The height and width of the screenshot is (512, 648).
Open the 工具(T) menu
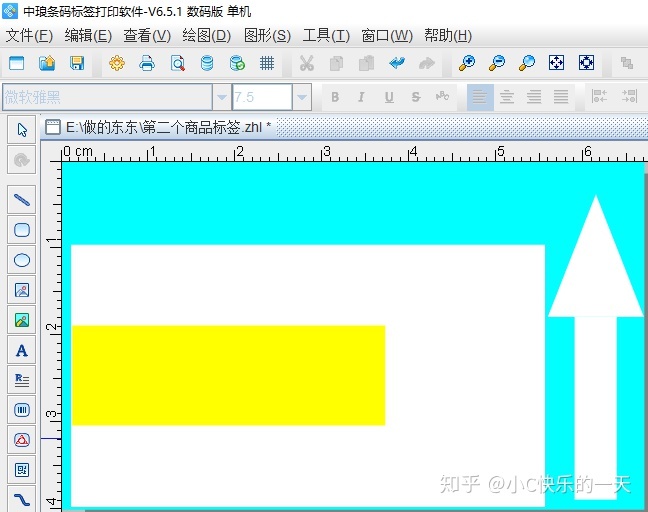point(326,36)
